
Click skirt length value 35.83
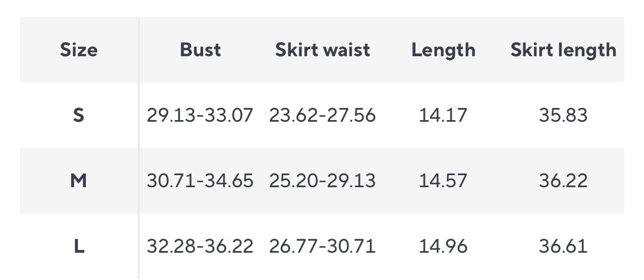pos(563,115)
